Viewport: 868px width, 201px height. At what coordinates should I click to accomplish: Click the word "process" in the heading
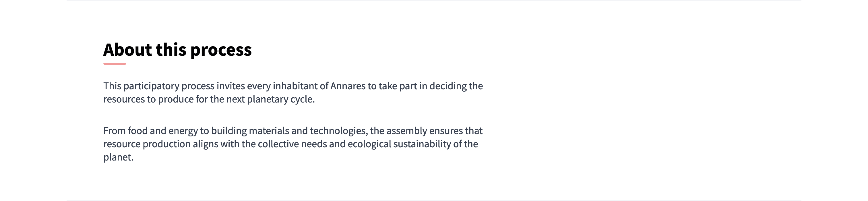[x=221, y=51]
